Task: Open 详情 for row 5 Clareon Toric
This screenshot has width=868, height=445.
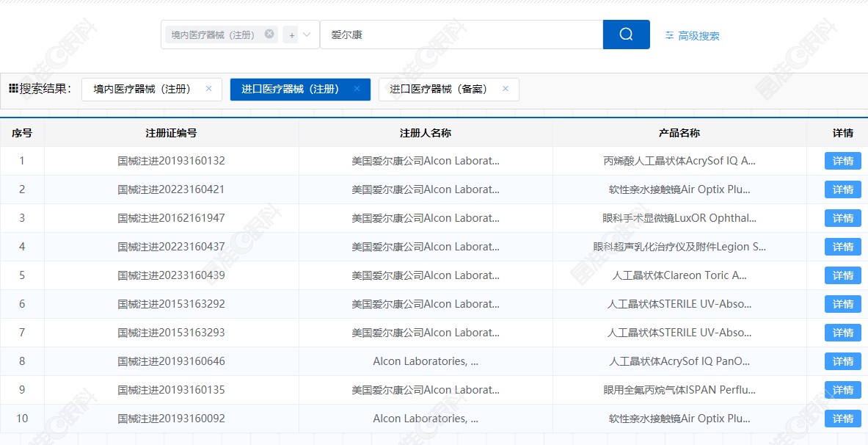Action: coord(842,275)
